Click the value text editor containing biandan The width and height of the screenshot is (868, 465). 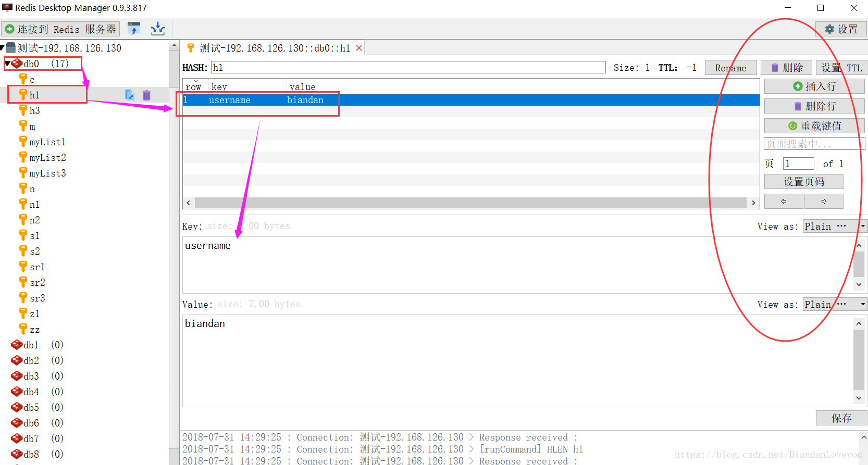[518, 360]
